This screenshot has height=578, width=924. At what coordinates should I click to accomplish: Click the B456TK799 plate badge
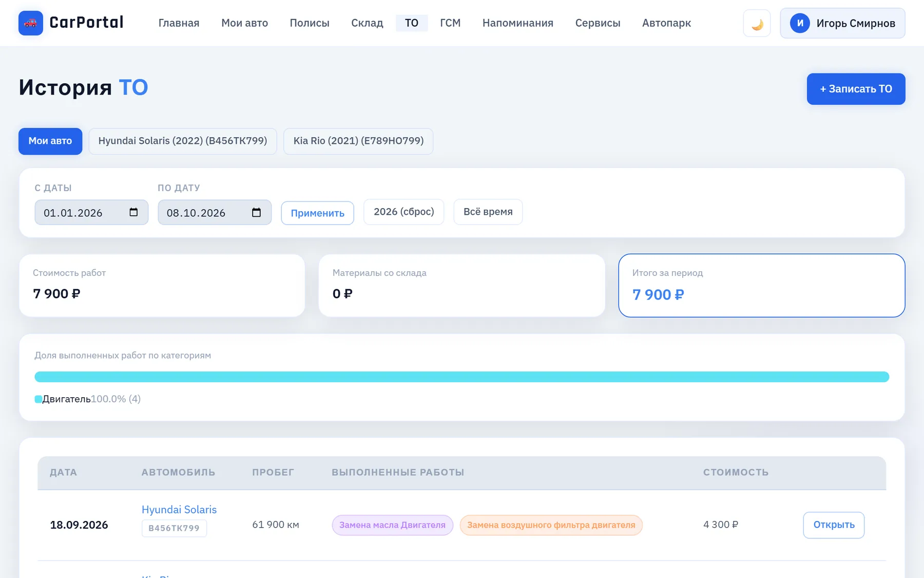(174, 528)
